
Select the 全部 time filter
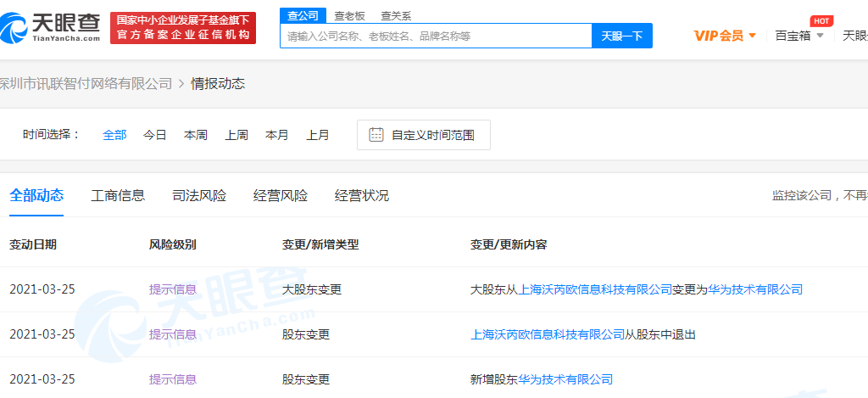[x=114, y=135]
